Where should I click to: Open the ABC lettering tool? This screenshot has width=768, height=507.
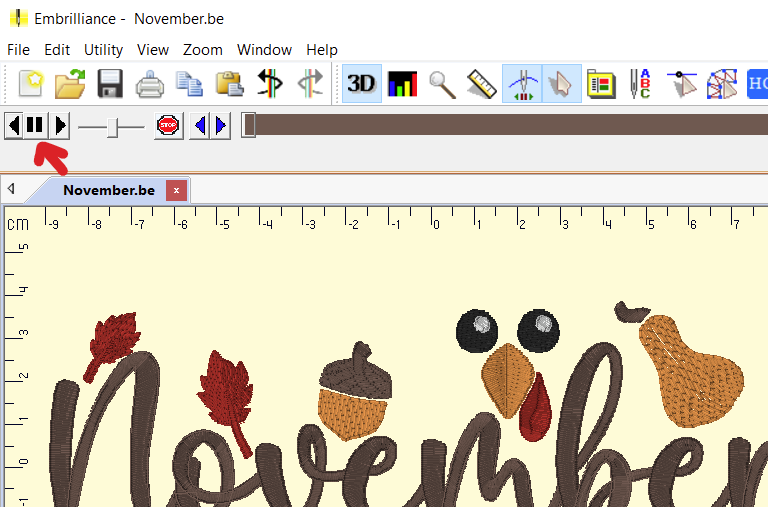tap(639, 84)
